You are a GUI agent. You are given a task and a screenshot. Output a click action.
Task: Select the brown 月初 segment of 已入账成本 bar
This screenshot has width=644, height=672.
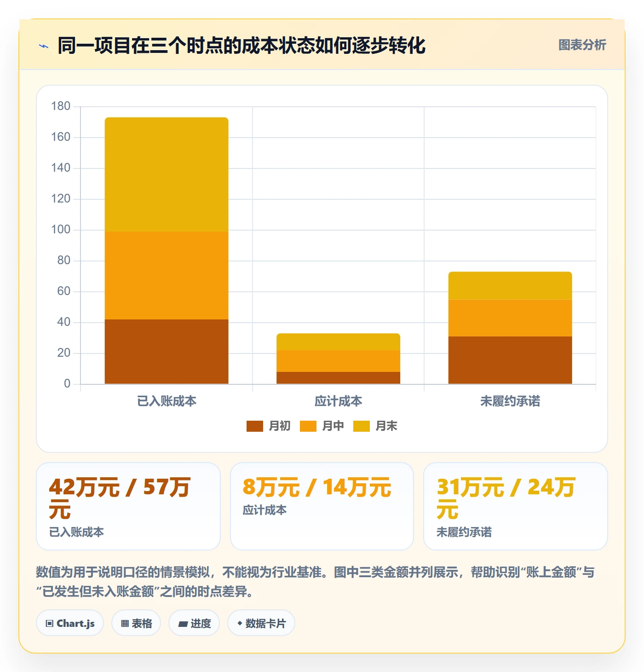coord(167,352)
